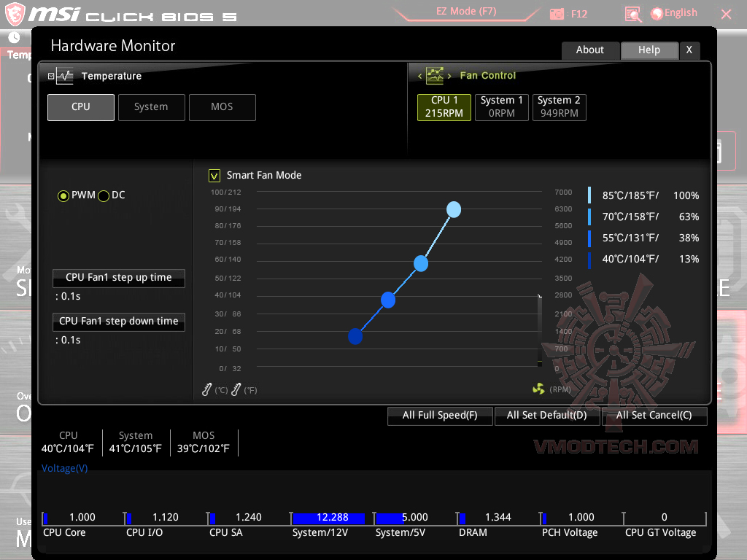Screen dimensions: 747x560
Task: Click the System/5V voltage bar
Action: click(x=415, y=518)
